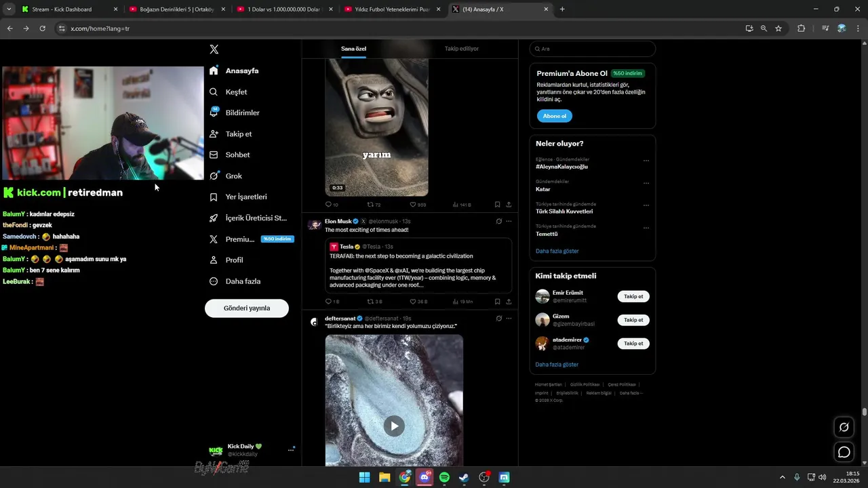
Task: Click the İçerik Üreticisi Stüdyosu icon
Action: click(x=214, y=218)
